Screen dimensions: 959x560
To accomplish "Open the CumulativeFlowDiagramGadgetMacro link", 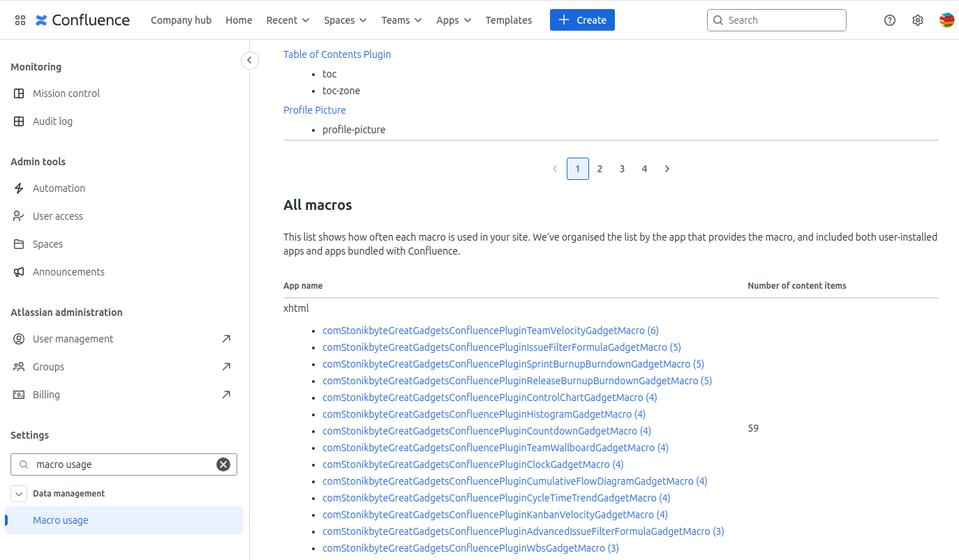I will click(x=515, y=481).
